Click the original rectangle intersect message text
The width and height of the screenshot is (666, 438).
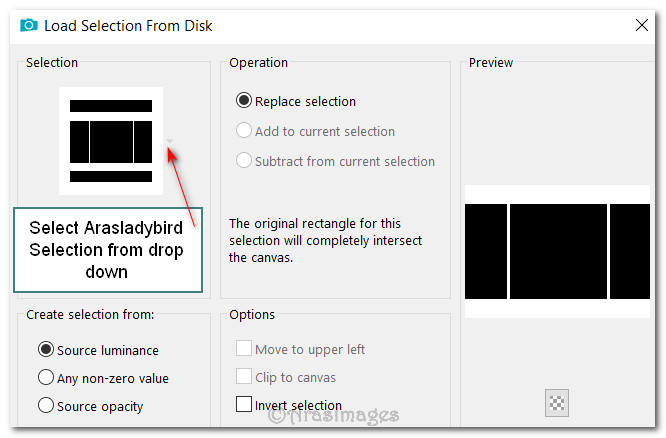[x=326, y=241]
